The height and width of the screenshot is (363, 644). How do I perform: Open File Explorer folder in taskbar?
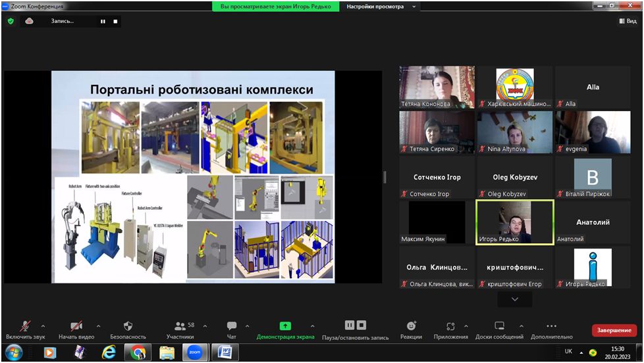click(167, 352)
